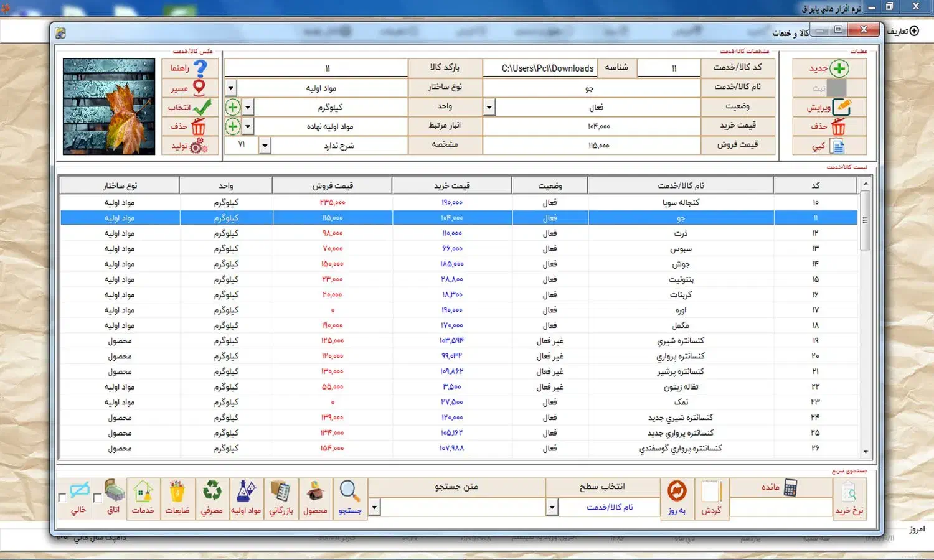
Task: Expand the 'انتخاب سطح' search level dropdown
Action: coord(552,508)
